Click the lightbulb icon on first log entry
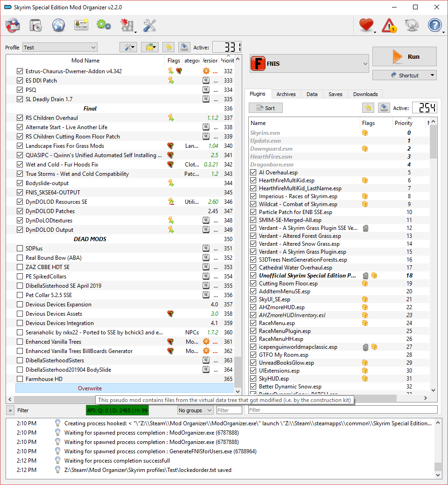 pyautogui.click(x=57, y=423)
